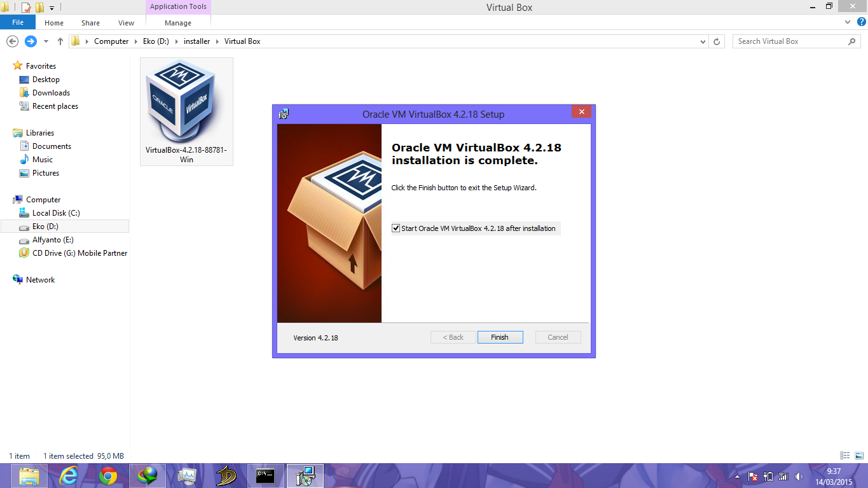
Task: Select Computer in the navigation pane
Action: click(43, 200)
